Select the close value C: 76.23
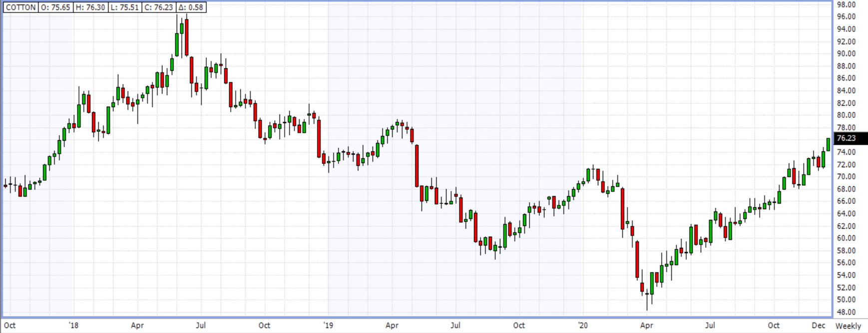This screenshot has height=333, width=868. 159,7
